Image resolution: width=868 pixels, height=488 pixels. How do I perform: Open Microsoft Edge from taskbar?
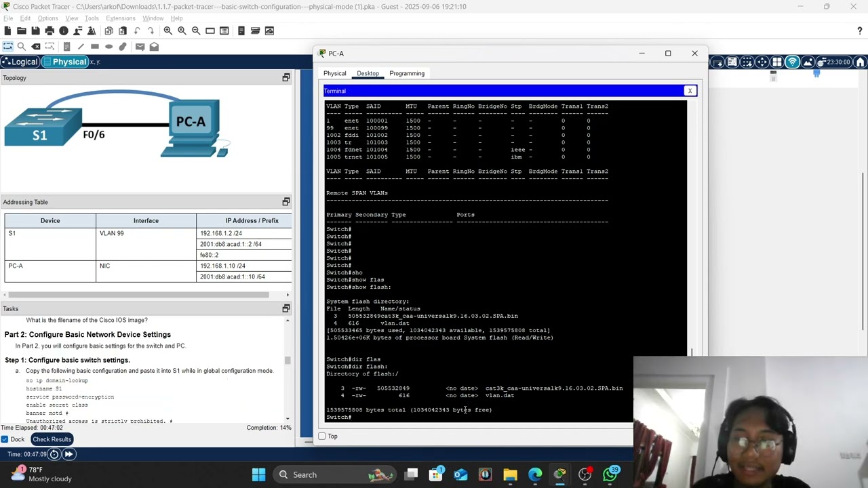tap(535, 475)
